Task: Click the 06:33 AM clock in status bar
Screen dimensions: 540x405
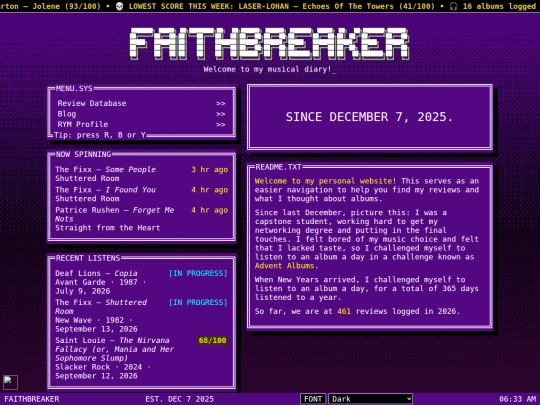Action: coord(517,399)
